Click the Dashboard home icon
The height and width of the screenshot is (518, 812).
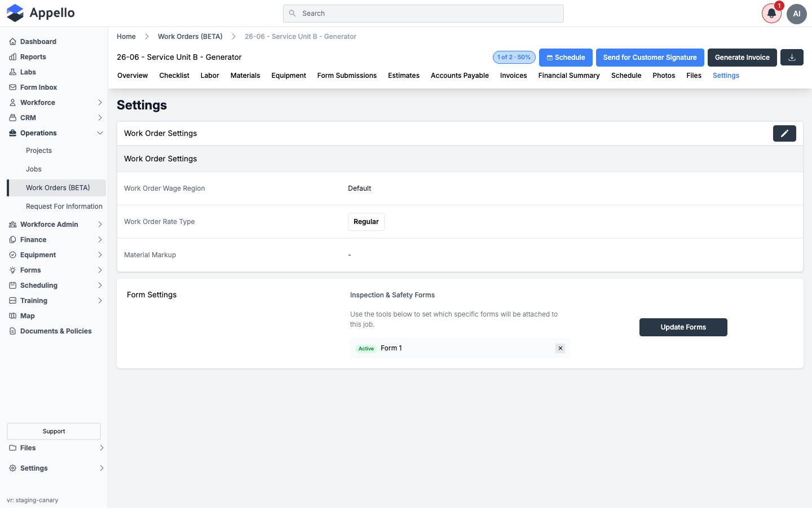click(12, 42)
